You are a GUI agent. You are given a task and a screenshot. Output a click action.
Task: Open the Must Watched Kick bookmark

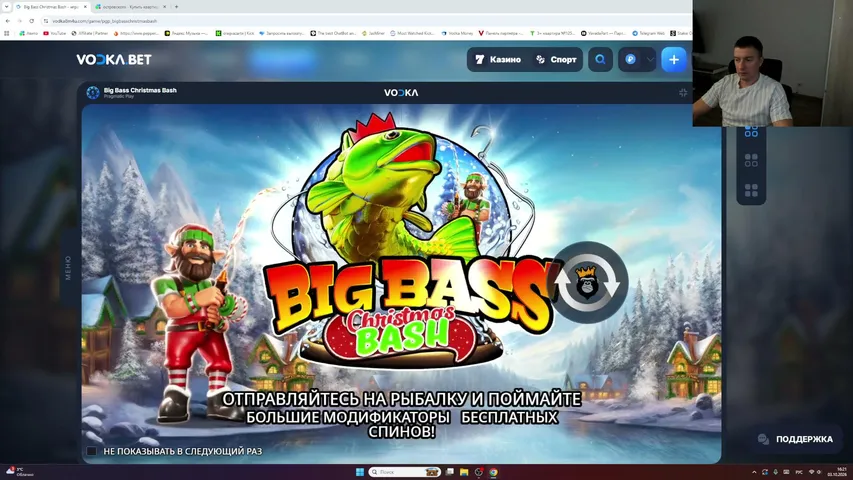[x=412, y=33]
